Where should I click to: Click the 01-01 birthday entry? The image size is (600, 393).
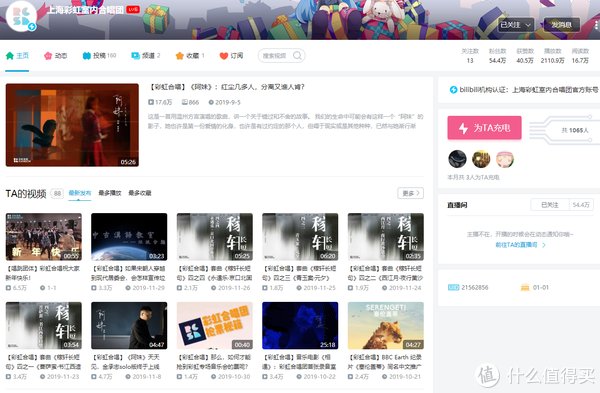535,287
